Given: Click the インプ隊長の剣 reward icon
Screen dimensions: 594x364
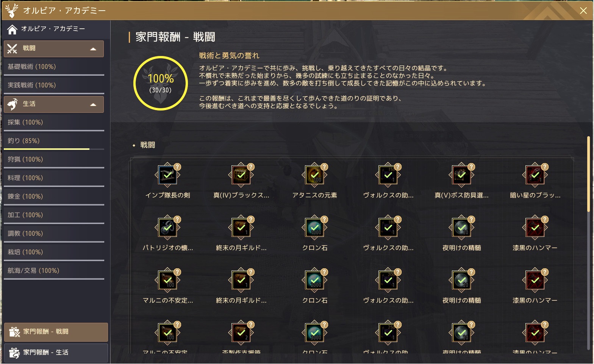Looking at the screenshot, I should tap(167, 176).
